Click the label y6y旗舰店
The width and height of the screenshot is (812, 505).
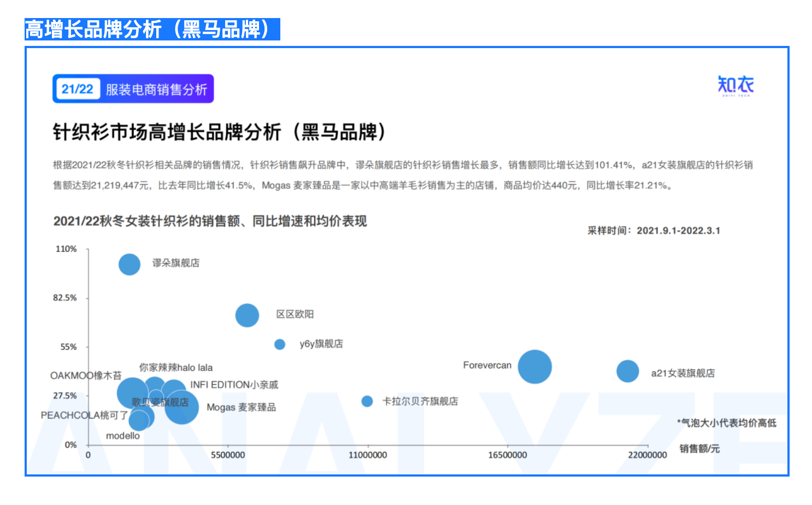tap(321, 344)
